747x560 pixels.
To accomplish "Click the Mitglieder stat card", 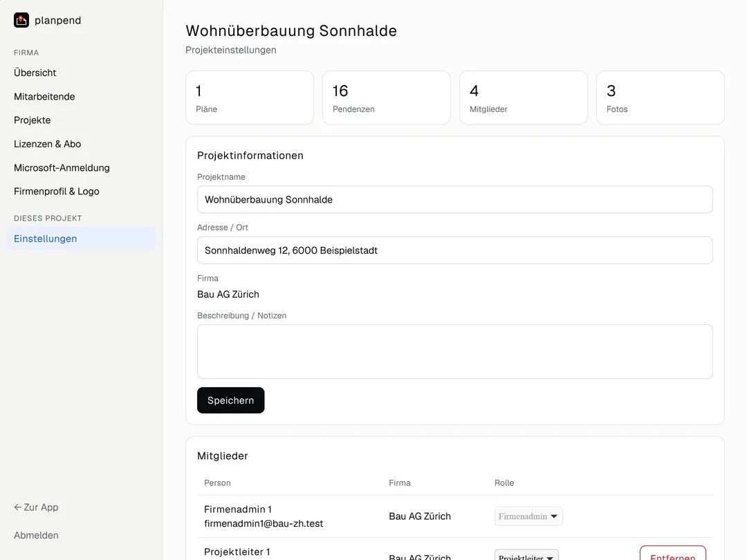I will tap(524, 97).
